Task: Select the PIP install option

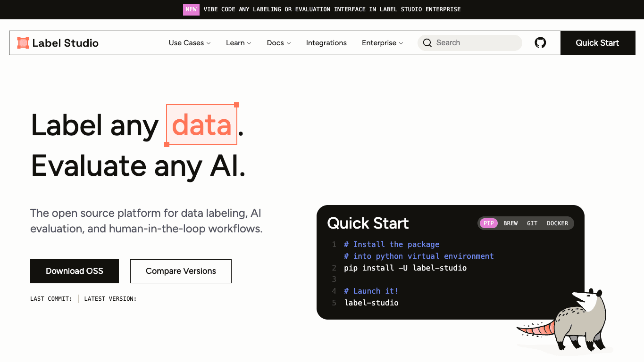Action: [489, 223]
